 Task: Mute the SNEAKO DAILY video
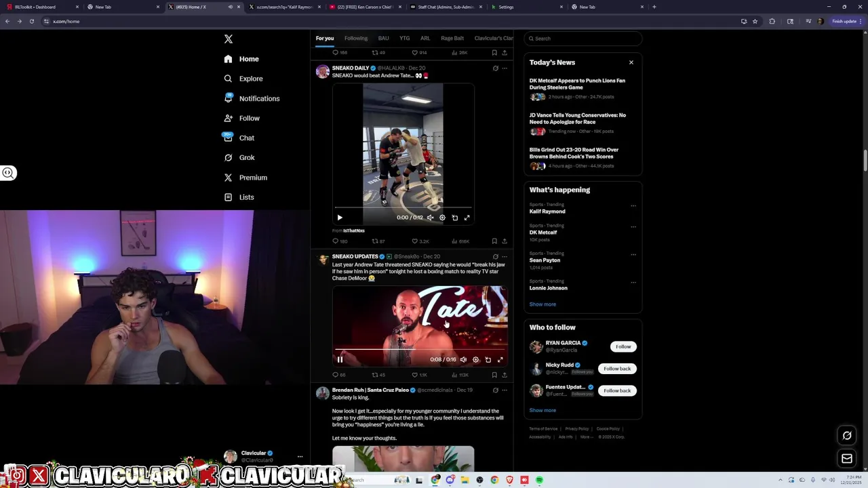tap(430, 218)
